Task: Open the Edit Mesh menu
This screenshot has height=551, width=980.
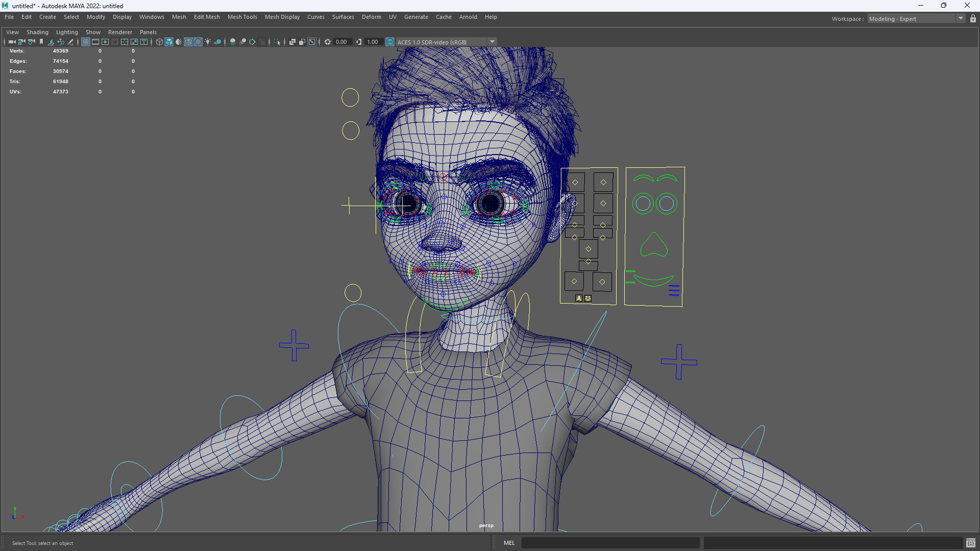Action: pyautogui.click(x=207, y=17)
